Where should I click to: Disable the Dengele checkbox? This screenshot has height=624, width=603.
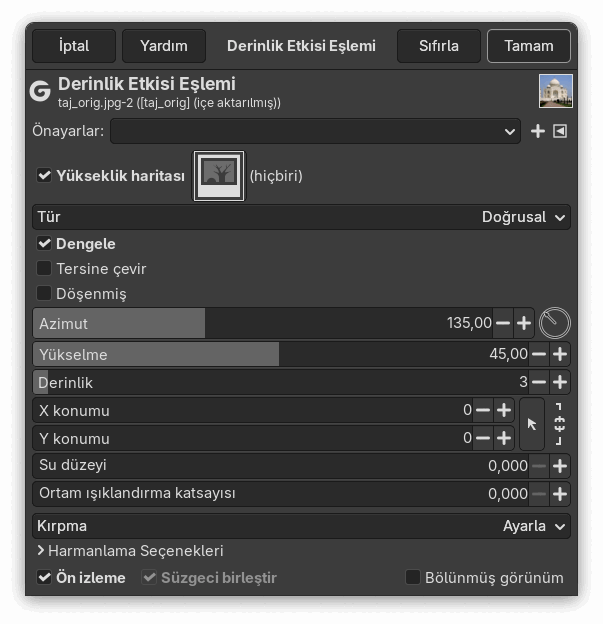click(44, 244)
